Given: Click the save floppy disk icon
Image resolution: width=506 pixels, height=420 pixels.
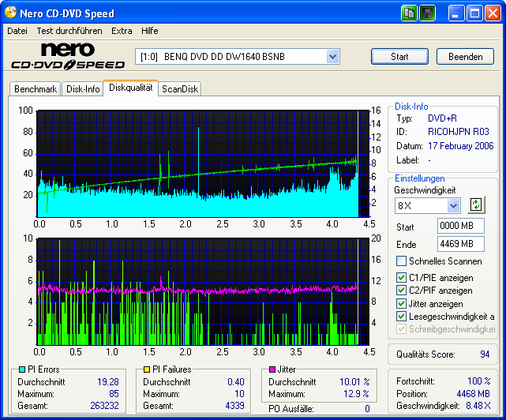Looking at the screenshot, I should tap(428, 13).
